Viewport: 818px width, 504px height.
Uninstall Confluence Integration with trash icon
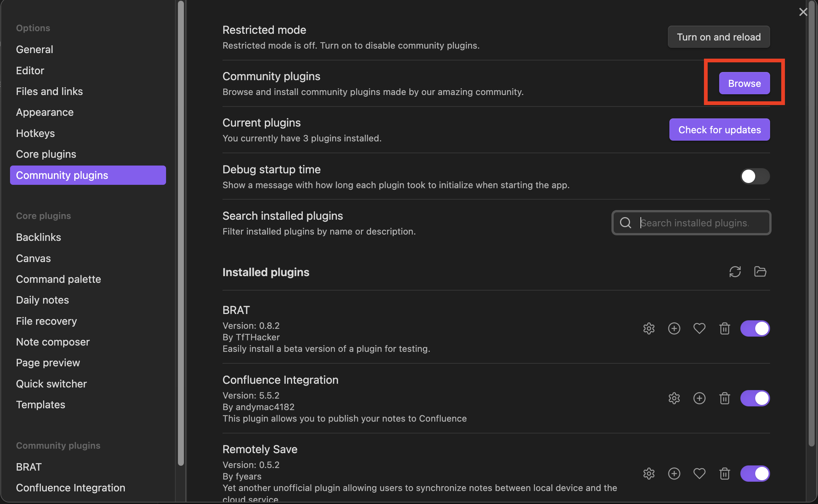[x=724, y=398]
